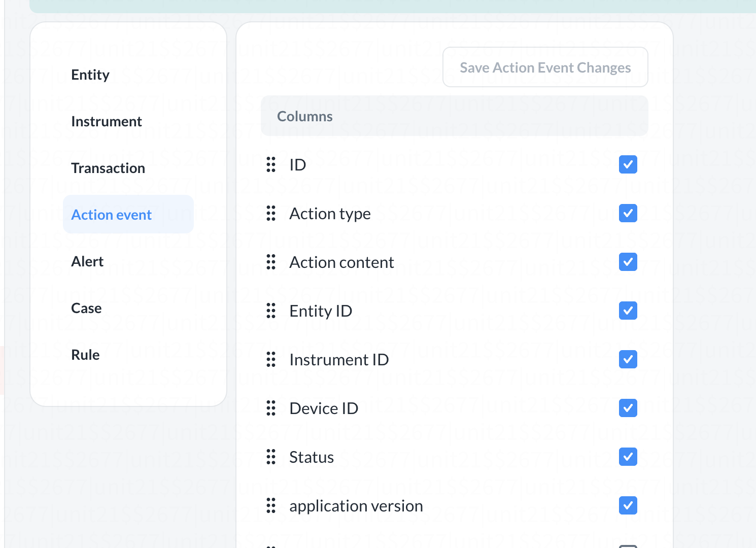Uncheck the application version checkbox
This screenshot has height=548, width=756.
[x=628, y=505]
